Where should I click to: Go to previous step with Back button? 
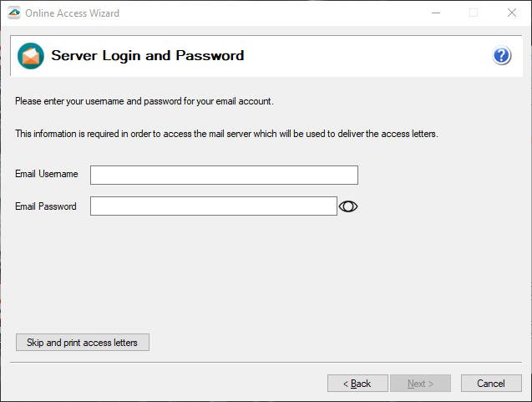[357, 384]
